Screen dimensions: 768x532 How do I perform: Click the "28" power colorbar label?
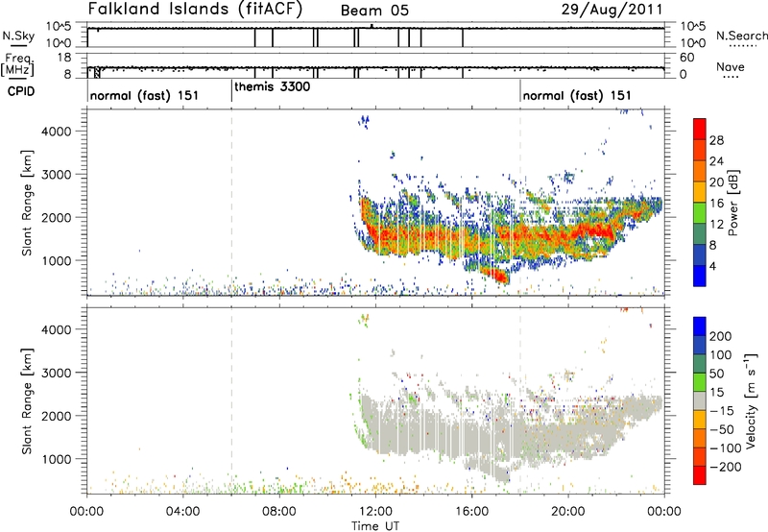tap(716, 140)
